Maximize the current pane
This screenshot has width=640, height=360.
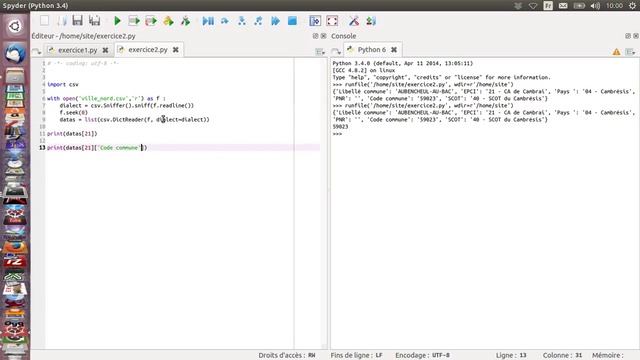(315, 21)
